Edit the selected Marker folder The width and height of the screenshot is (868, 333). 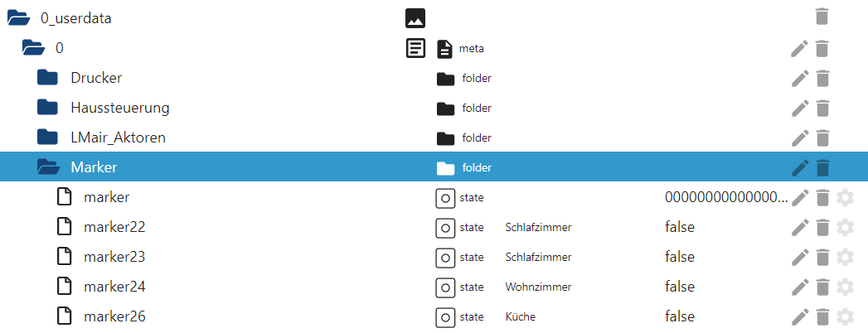(800, 167)
